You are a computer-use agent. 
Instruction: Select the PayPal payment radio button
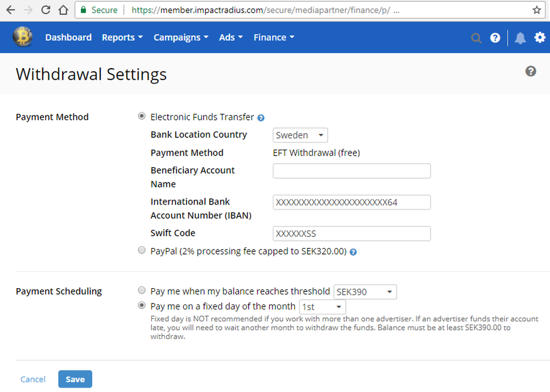(x=141, y=250)
